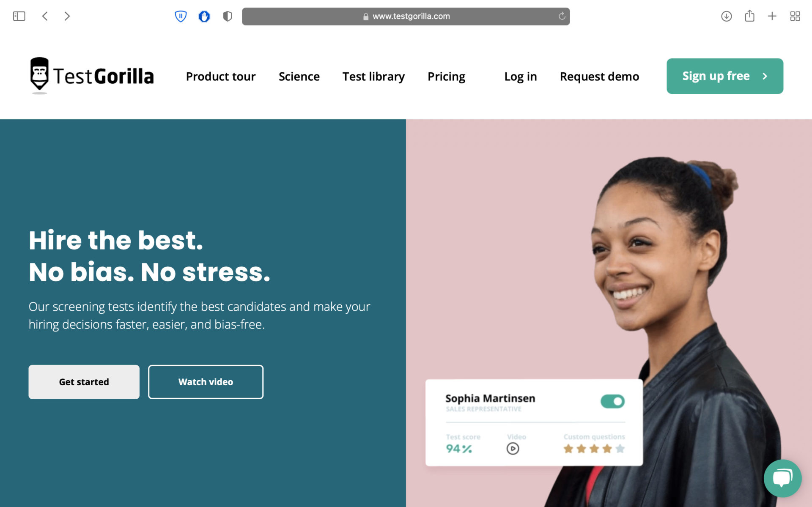The width and height of the screenshot is (812, 507).
Task: Click the Test library menu item
Action: click(x=373, y=75)
